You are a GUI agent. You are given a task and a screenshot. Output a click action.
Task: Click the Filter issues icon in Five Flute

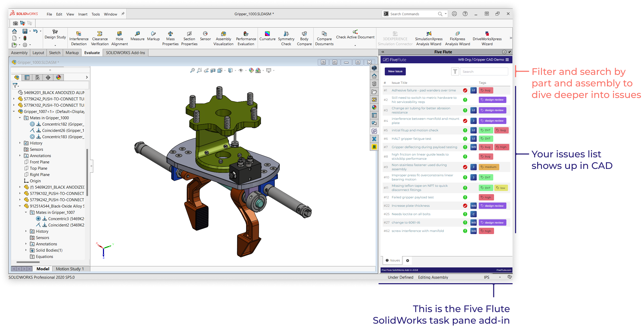tap(456, 71)
